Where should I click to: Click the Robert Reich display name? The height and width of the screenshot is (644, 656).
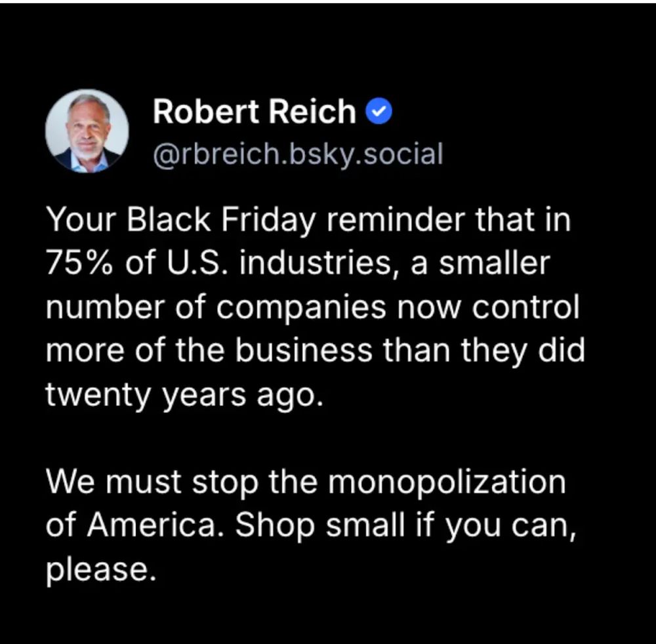(255, 112)
